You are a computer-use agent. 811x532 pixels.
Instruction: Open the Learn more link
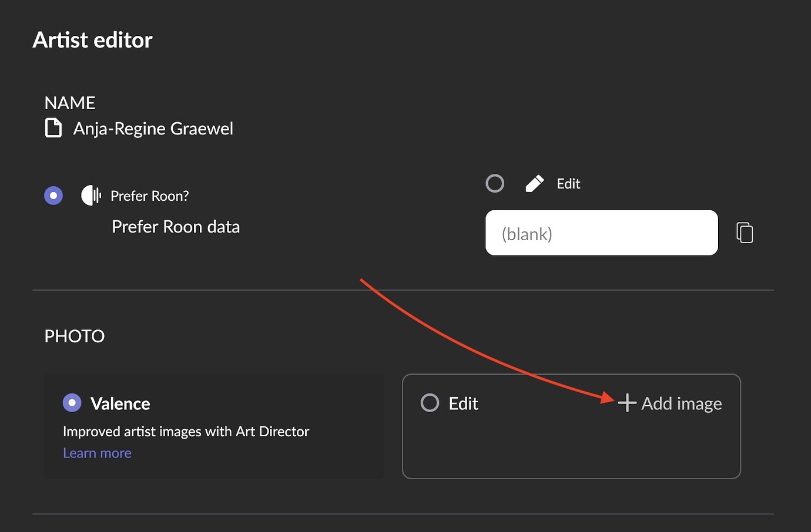coord(97,453)
